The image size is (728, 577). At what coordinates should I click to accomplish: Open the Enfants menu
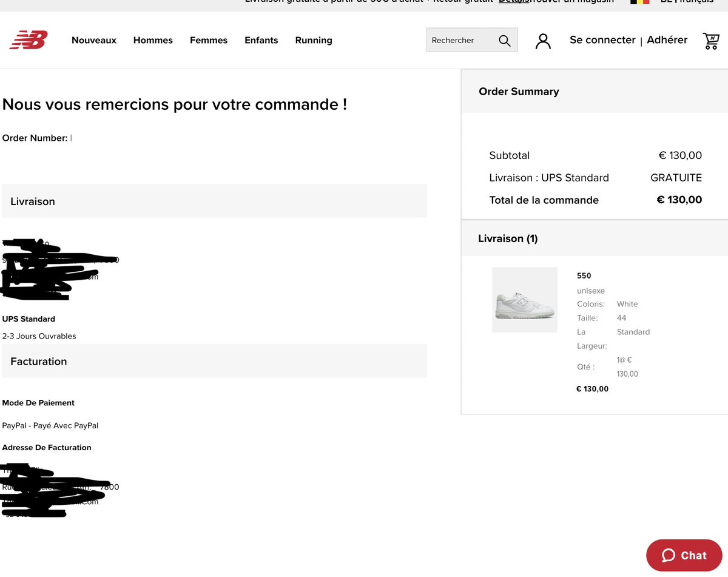(x=261, y=40)
